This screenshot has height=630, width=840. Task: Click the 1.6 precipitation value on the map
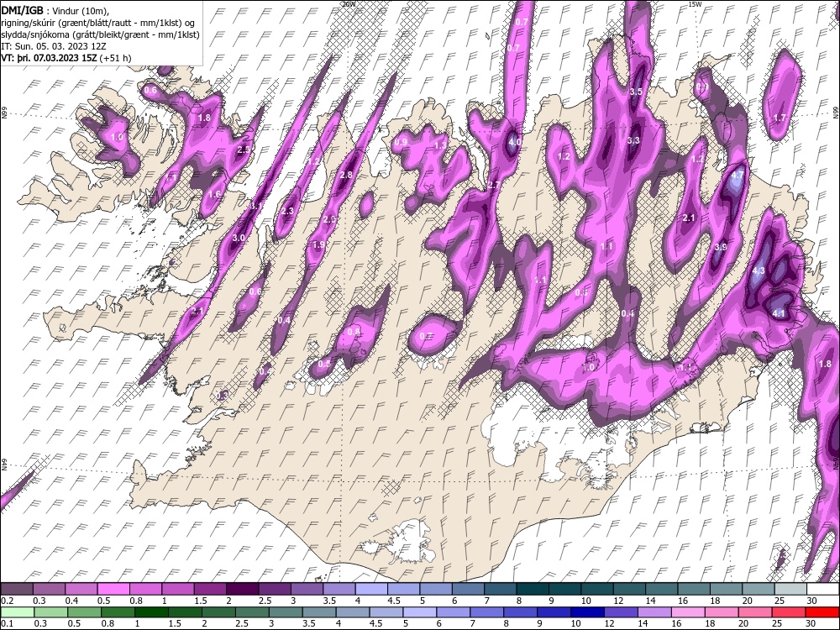[x=214, y=194]
